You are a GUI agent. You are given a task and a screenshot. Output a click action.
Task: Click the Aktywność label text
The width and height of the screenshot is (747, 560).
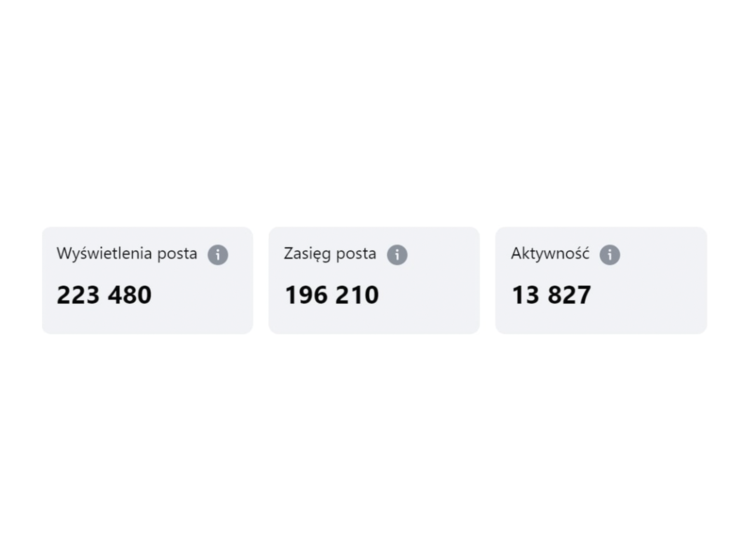[550, 253]
